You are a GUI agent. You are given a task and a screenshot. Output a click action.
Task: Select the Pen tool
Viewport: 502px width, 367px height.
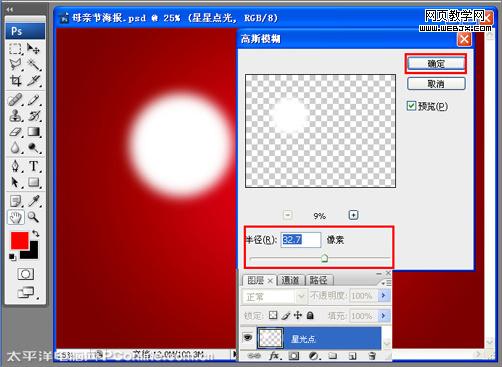15,166
